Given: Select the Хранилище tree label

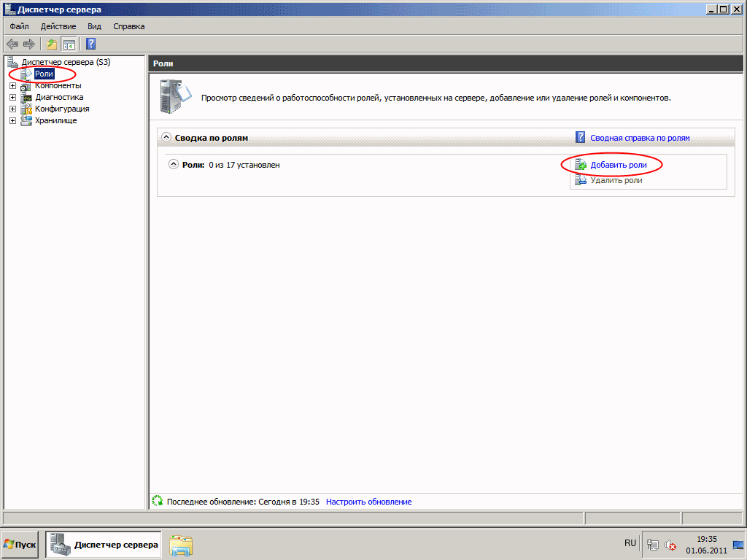Looking at the screenshot, I should coord(55,120).
